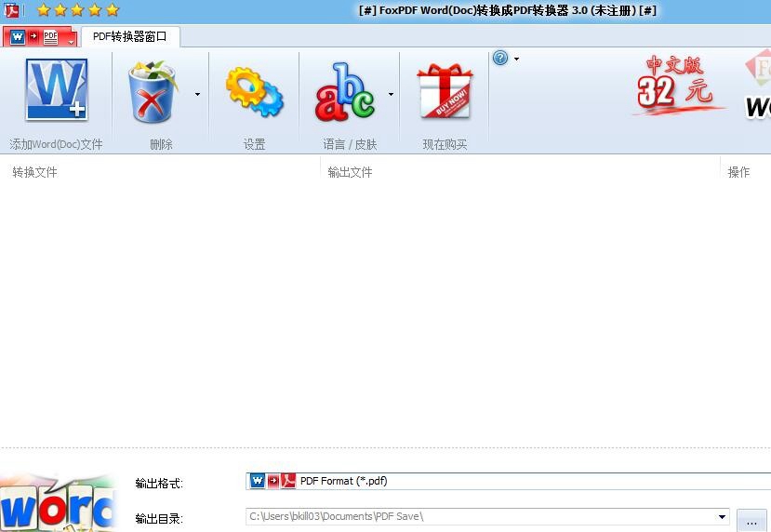Open help with the question mark icon

tap(500, 58)
